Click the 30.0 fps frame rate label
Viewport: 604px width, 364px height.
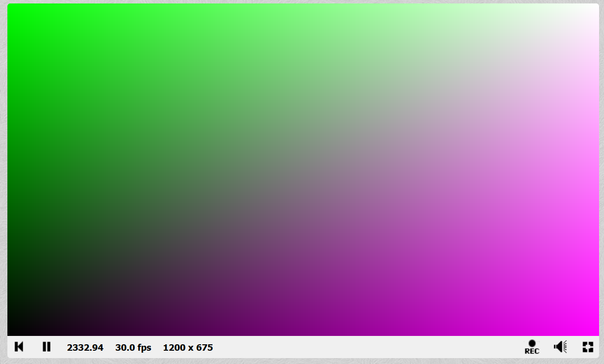pos(133,348)
